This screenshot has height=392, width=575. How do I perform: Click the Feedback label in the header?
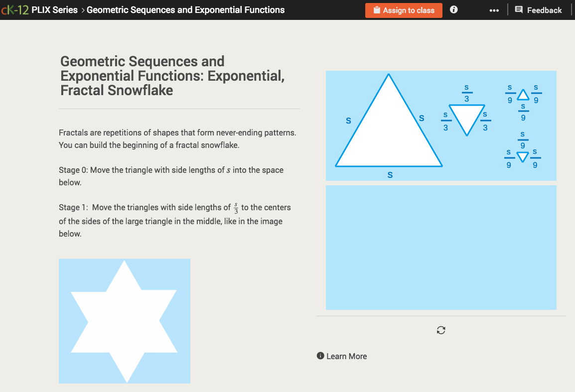pos(545,9)
